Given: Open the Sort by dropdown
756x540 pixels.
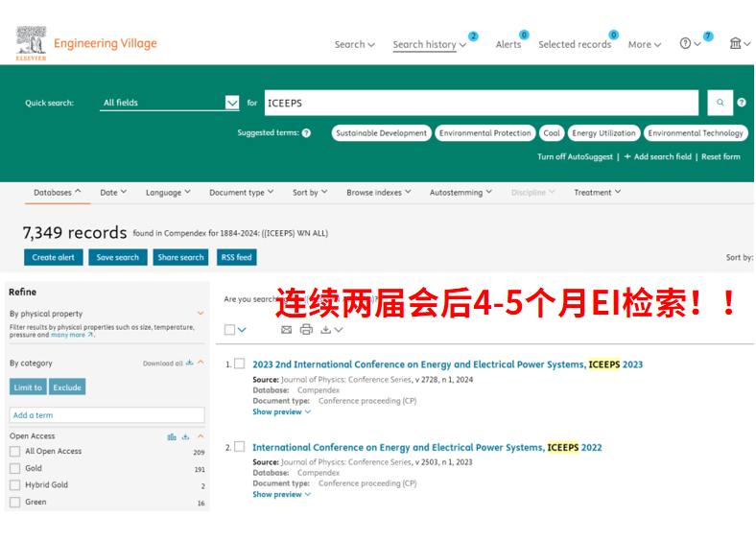Looking at the screenshot, I should coord(310,193).
